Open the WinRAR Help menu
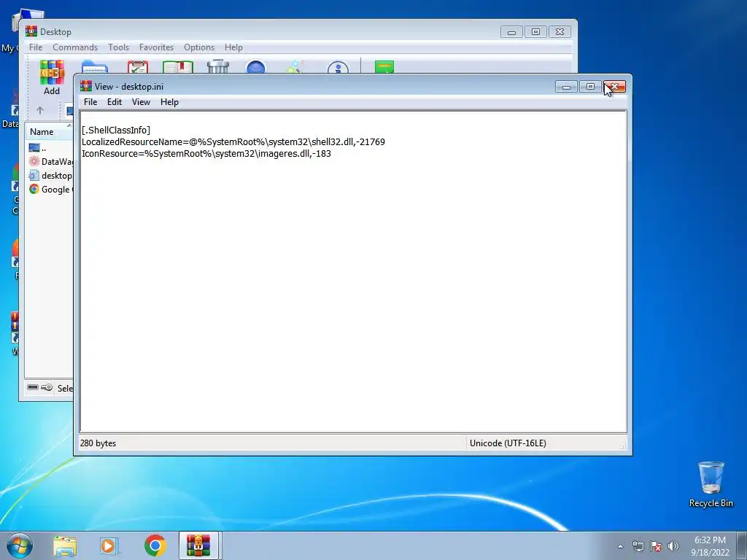Image resolution: width=747 pixels, height=560 pixels. [x=233, y=47]
